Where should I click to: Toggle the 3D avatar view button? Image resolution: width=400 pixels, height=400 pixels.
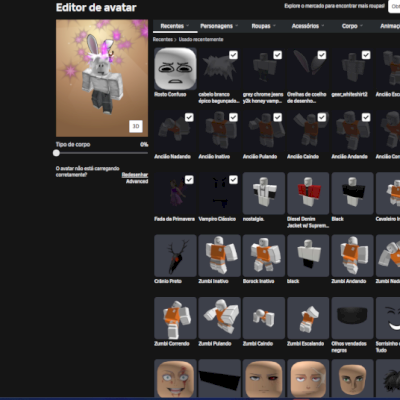point(136,126)
